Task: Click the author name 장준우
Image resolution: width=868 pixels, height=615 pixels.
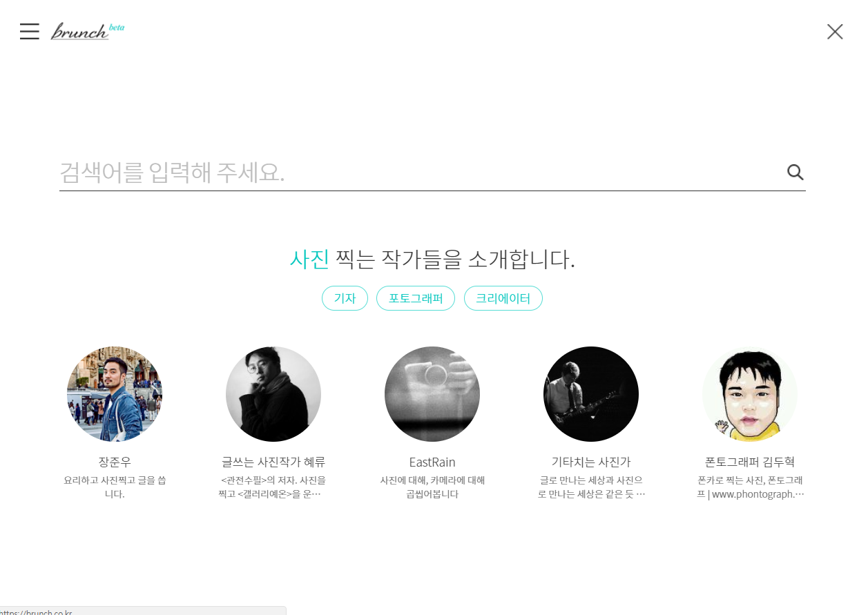Action: pyautogui.click(x=115, y=462)
